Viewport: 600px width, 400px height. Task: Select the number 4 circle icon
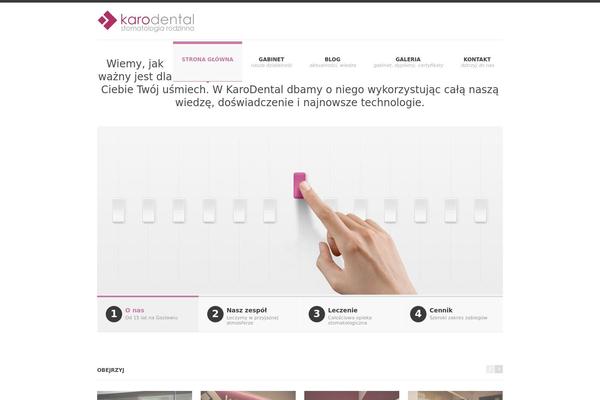(418, 314)
